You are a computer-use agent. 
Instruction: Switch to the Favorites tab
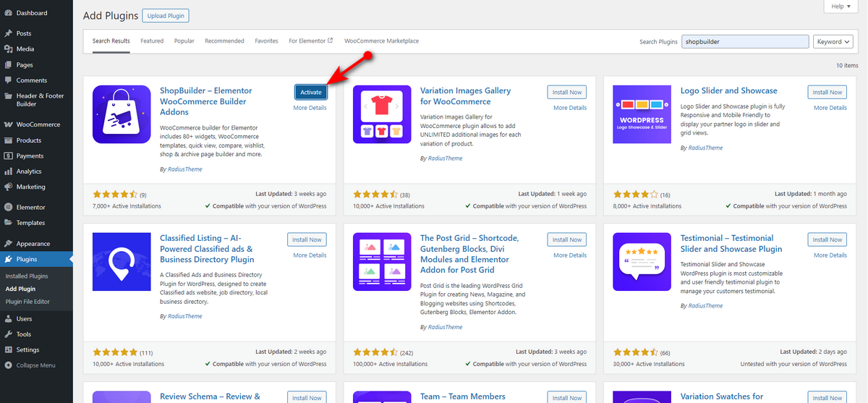tap(266, 41)
